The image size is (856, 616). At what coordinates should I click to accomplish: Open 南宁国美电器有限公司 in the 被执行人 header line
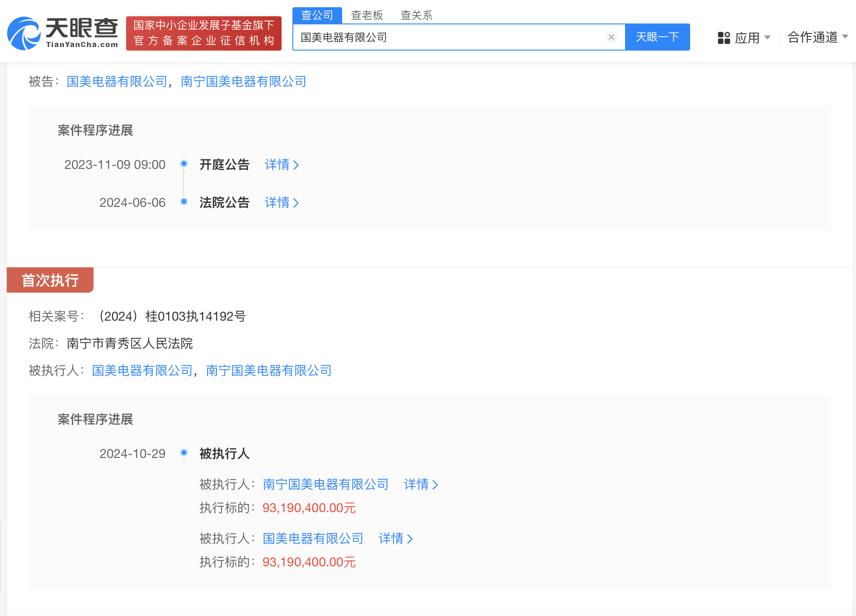[269, 370]
